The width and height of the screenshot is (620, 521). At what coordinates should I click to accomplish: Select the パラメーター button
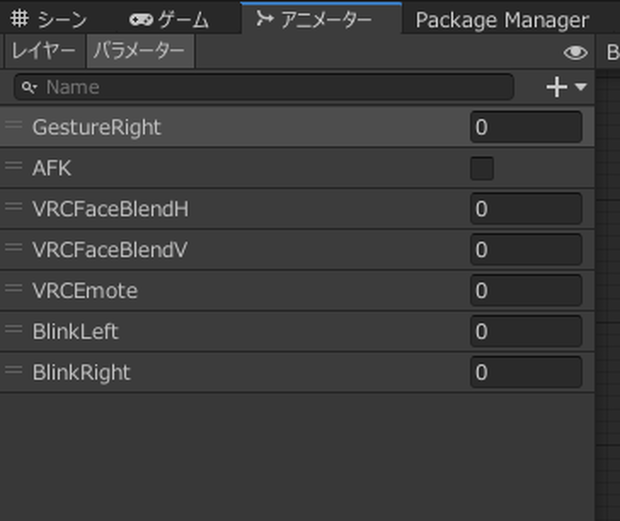point(140,51)
